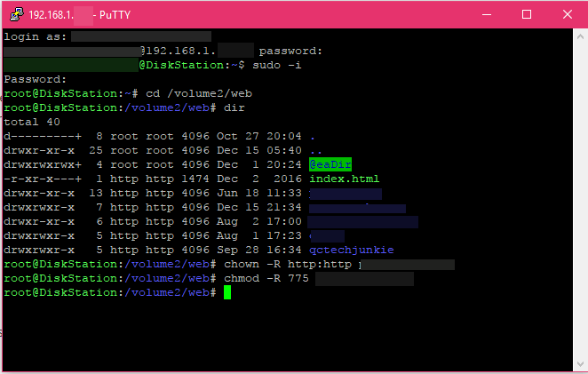Viewport: 588px width, 374px height.
Task: Open the PuTTY system menu icon
Action: [17, 14]
